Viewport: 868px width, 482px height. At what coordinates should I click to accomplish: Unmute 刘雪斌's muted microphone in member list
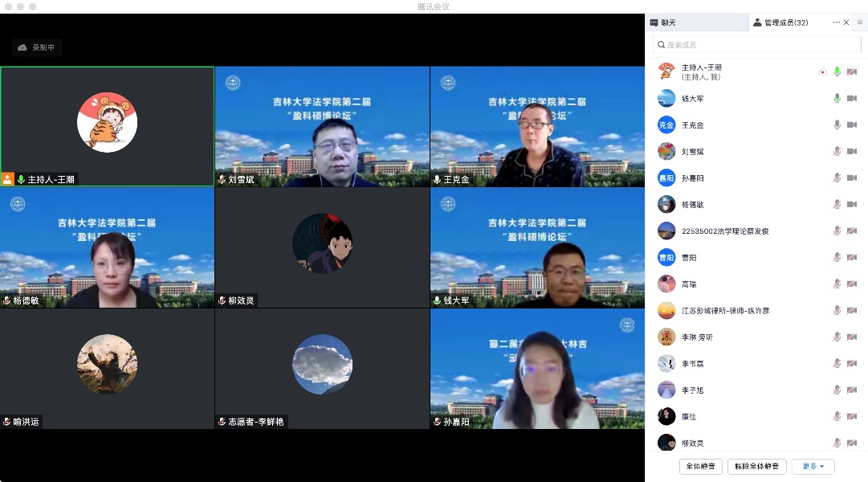(x=837, y=151)
